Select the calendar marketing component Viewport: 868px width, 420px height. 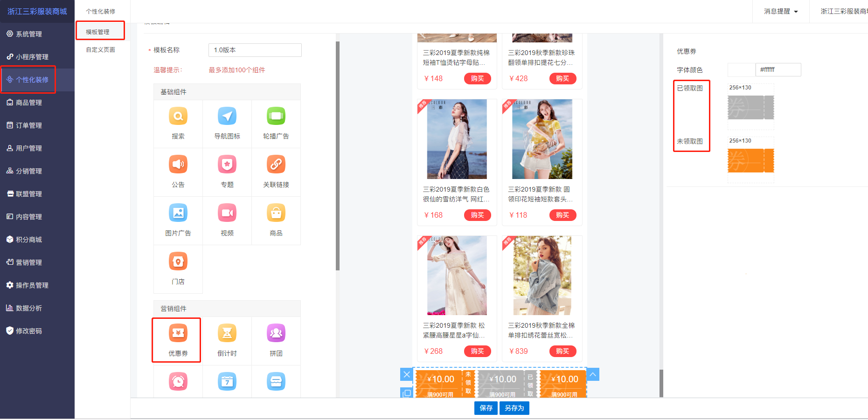pyautogui.click(x=227, y=381)
